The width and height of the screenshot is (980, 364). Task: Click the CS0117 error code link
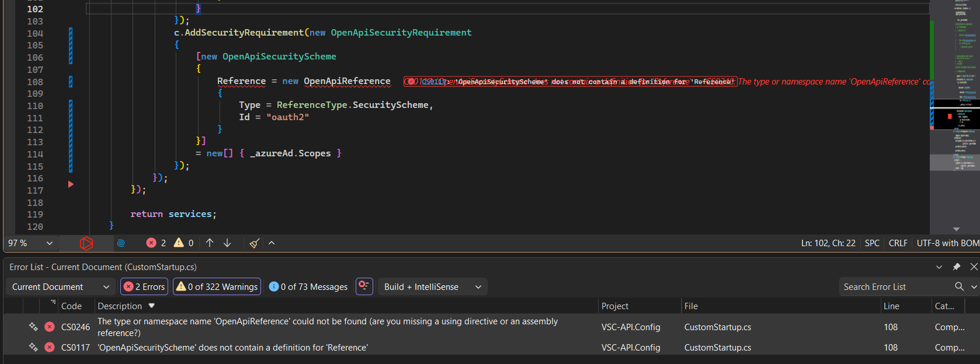75,348
